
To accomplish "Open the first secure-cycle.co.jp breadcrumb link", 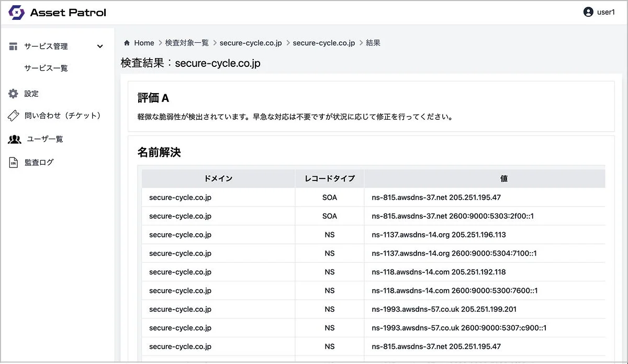I will point(250,43).
